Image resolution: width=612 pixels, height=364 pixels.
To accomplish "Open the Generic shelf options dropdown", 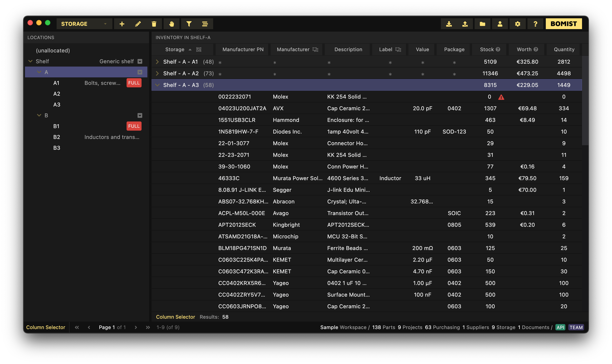I will pyautogui.click(x=140, y=61).
